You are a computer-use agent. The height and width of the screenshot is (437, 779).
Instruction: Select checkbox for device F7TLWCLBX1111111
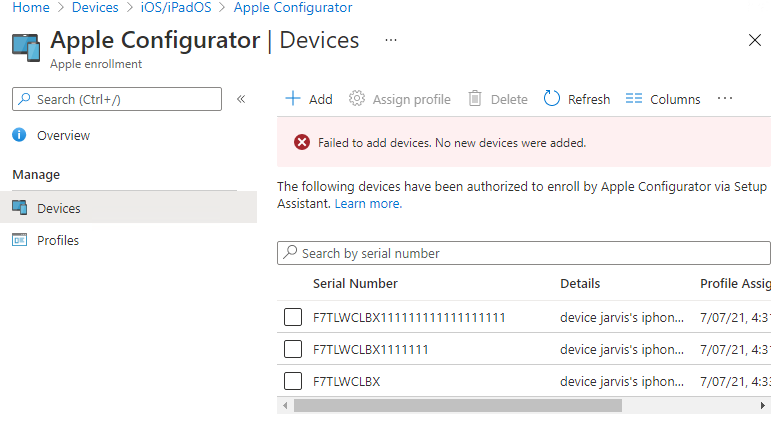click(293, 349)
